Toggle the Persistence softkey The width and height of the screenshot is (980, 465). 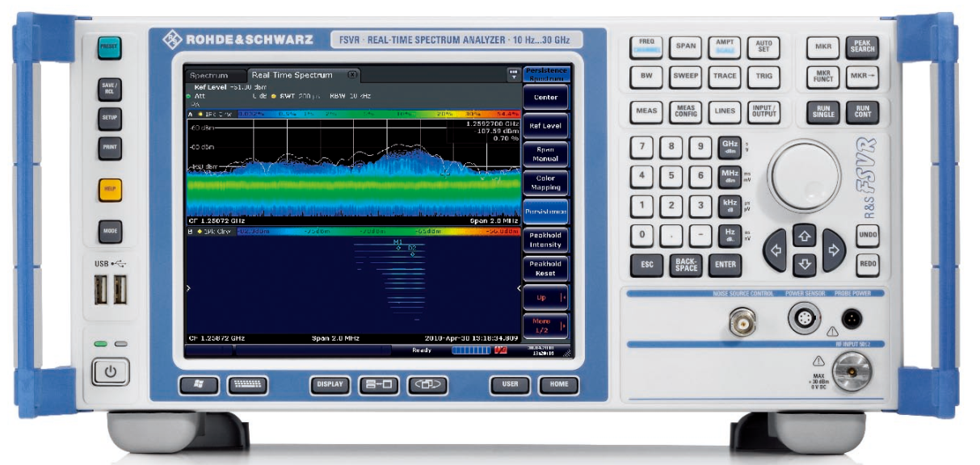click(x=545, y=212)
